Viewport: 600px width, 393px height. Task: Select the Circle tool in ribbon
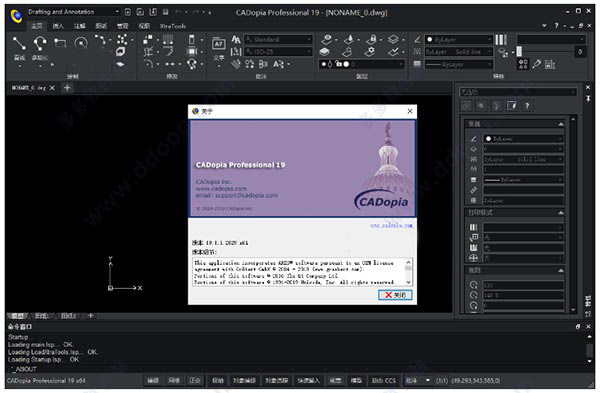tap(81, 42)
